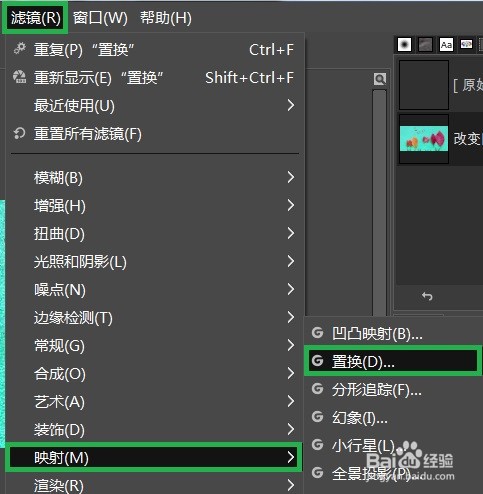Open the 渲染(R) filter submenu
483x494 pixels.
tap(155, 485)
